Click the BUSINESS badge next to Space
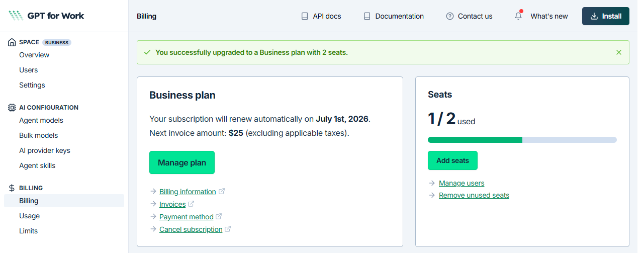This screenshot has width=644, height=253. [x=57, y=43]
